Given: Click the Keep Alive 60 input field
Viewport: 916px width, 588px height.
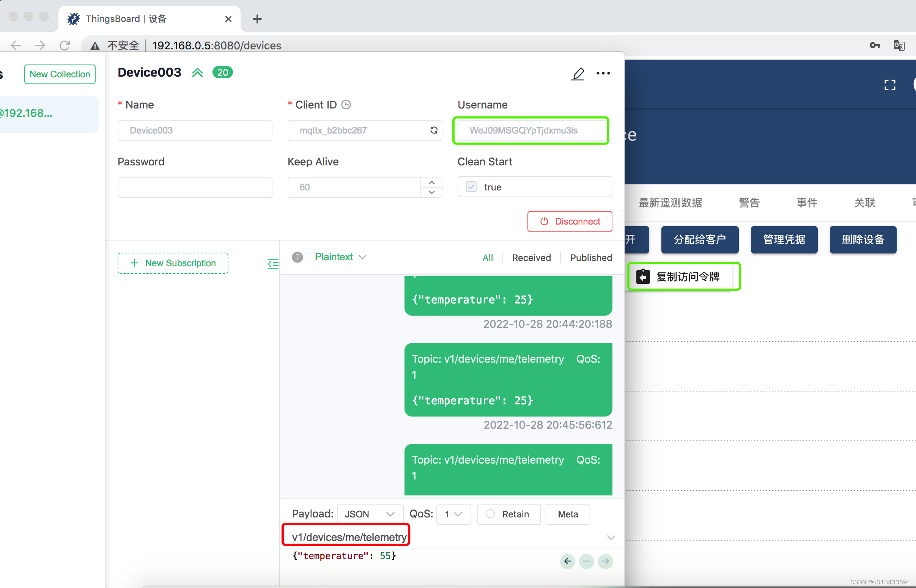Looking at the screenshot, I should pyautogui.click(x=354, y=187).
